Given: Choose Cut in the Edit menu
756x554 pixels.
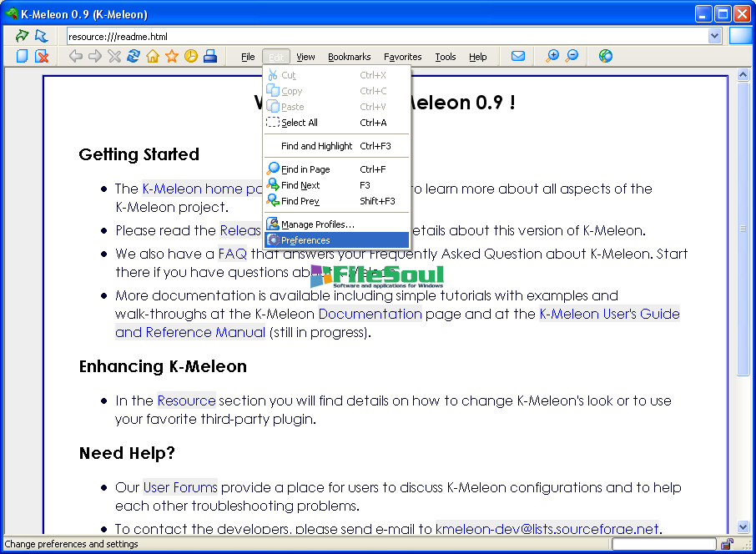Looking at the screenshot, I should click(x=336, y=75).
